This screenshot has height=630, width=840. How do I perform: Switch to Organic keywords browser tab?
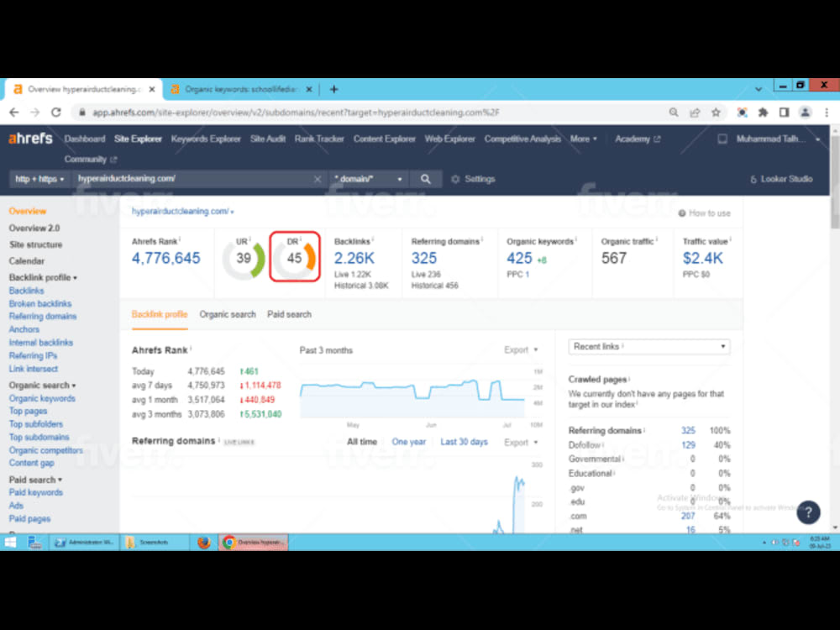[x=241, y=90]
